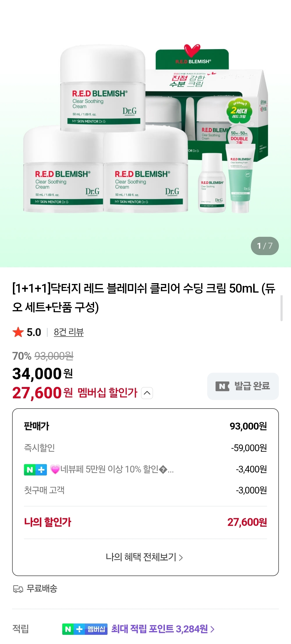Screen dimensions: 291x644
Task: Tap the N+ membership badge in discount row
Action: pos(35,470)
